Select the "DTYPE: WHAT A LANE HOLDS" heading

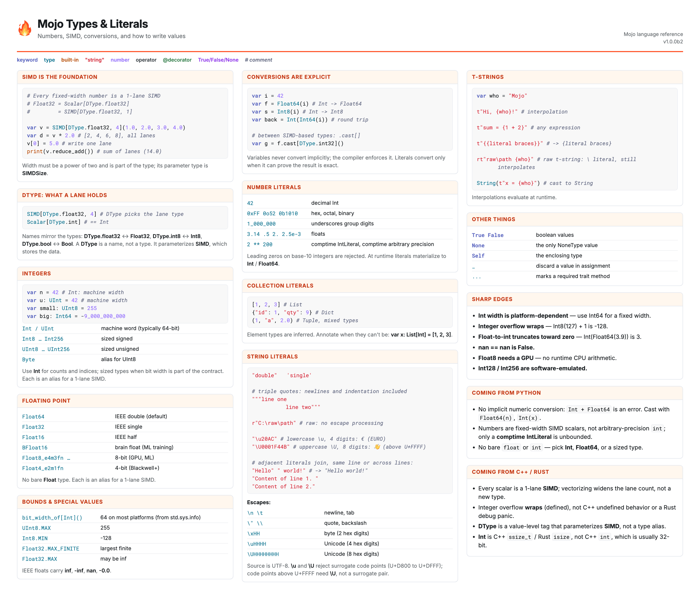tap(65, 195)
